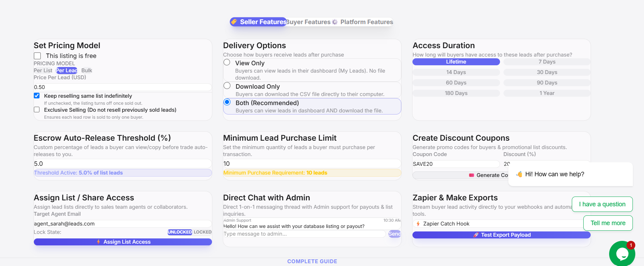The height and width of the screenshot is (266, 644).
Task: Click the ticket icon on Generate Coupon
Action: [471, 175]
